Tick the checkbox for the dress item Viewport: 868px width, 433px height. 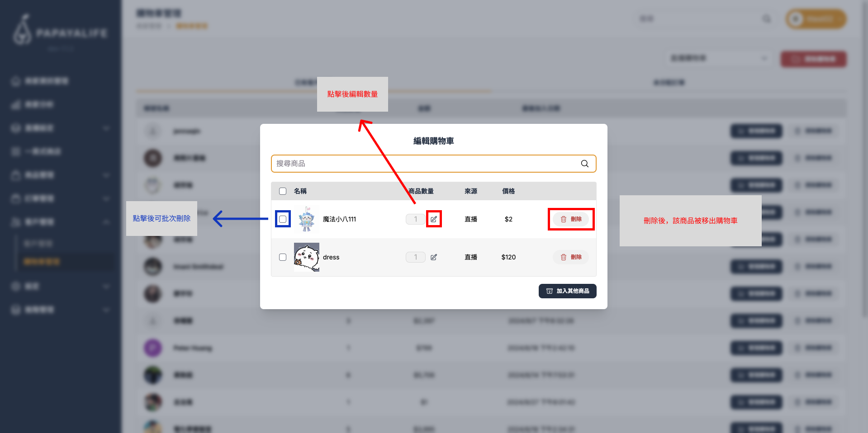pyautogui.click(x=283, y=257)
